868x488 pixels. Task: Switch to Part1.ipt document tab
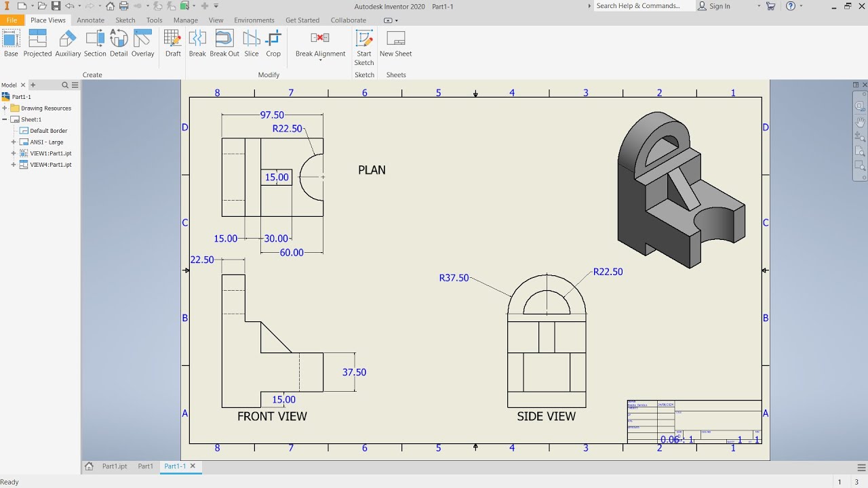click(x=115, y=466)
